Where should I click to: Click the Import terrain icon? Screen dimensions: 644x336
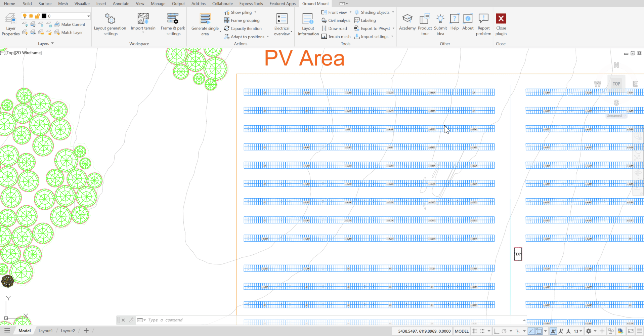pyautogui.click(x=143, y=18)
